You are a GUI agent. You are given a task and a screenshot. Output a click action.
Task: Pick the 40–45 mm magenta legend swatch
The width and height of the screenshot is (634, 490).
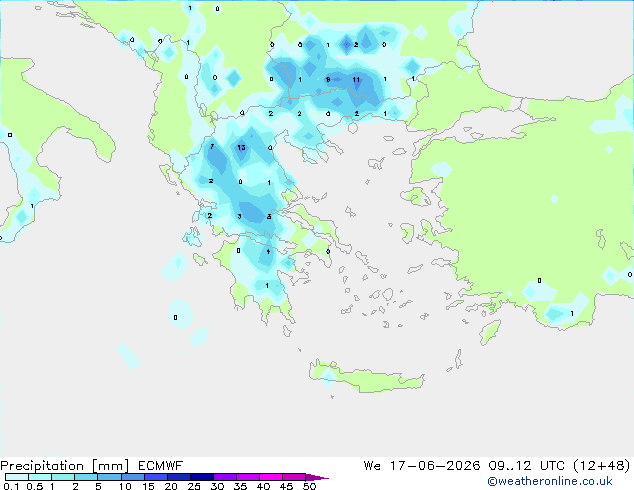pos(271,477)
